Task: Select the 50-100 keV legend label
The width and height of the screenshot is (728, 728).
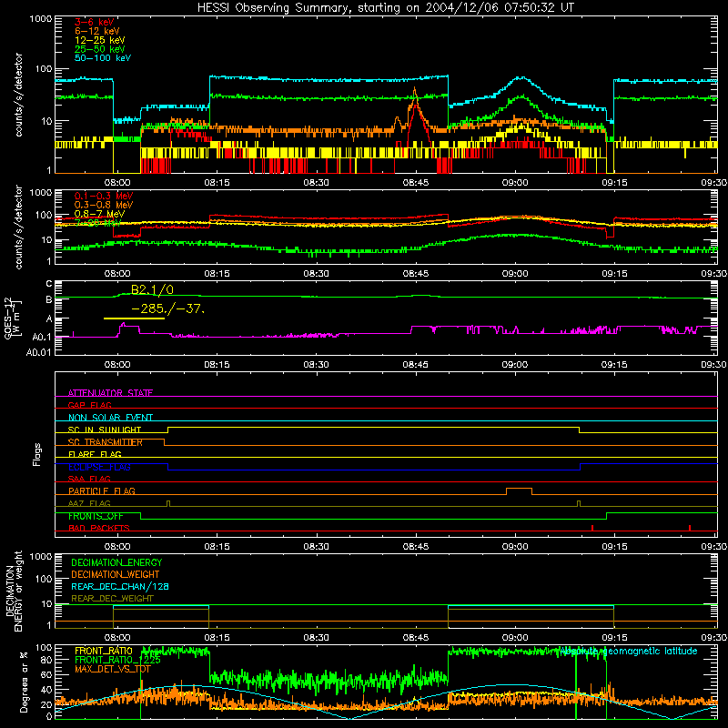Action: tap(102, 58)
